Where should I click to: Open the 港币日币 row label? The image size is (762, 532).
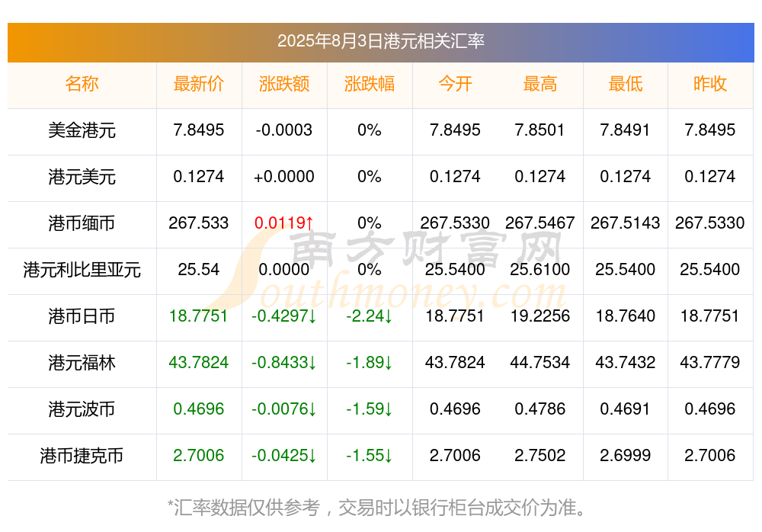[82, 316]
